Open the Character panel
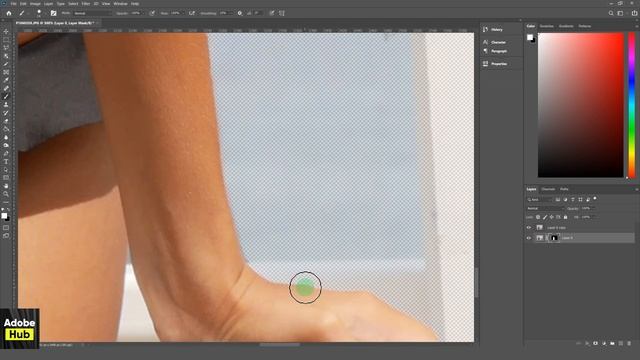640x360 pixels. pos(498,42)
